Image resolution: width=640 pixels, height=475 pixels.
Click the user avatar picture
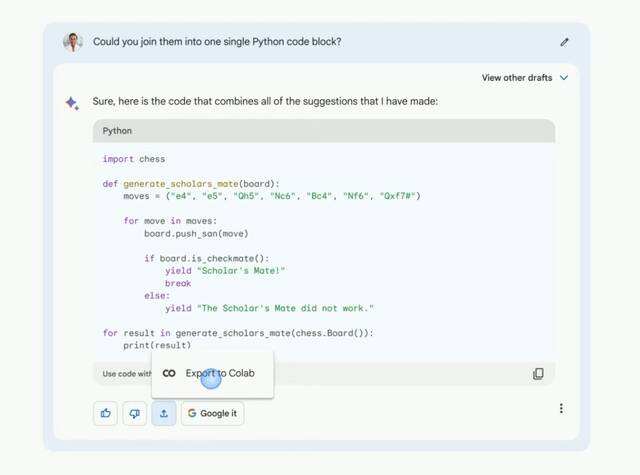[73, 42]
